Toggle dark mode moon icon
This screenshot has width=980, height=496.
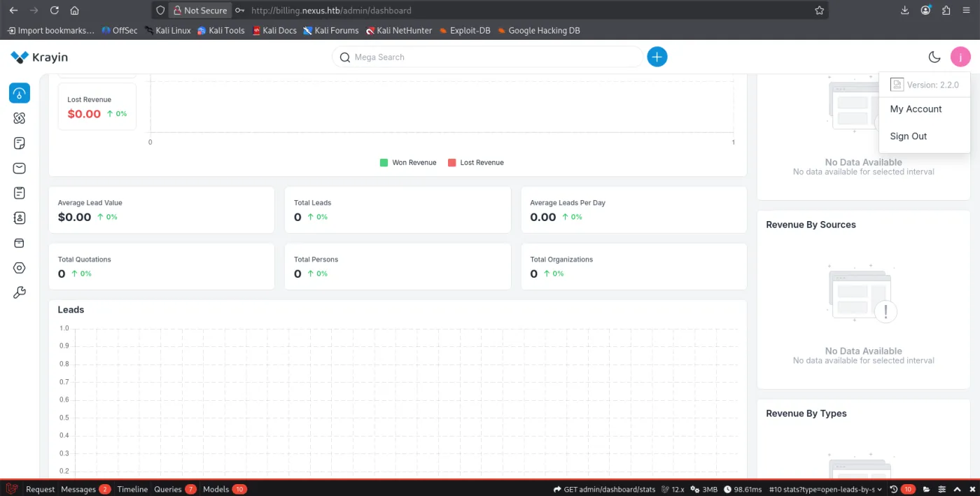coord(934,57)
